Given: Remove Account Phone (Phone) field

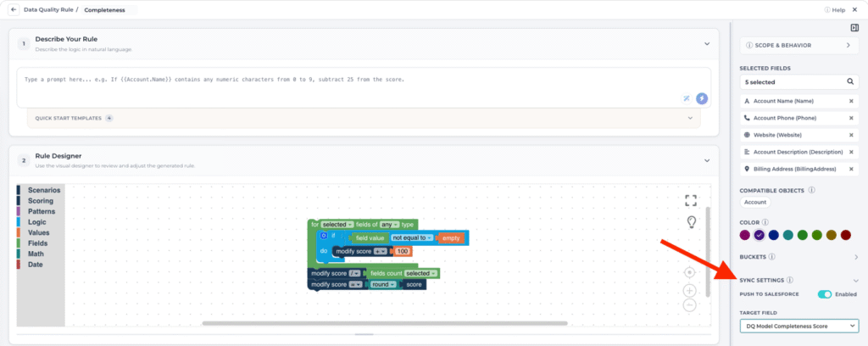Looking at the screenshot, I should point(851,118).
